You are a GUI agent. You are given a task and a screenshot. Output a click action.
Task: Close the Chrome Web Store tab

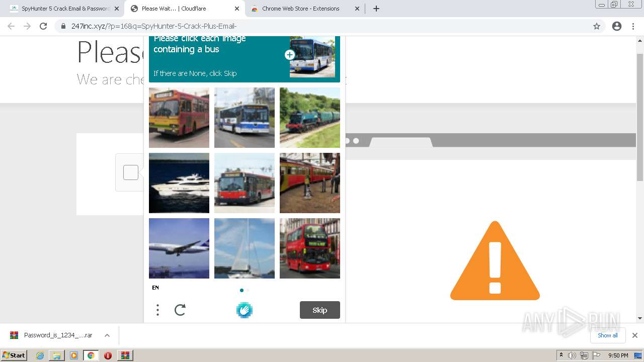click(x=357, y=9)
